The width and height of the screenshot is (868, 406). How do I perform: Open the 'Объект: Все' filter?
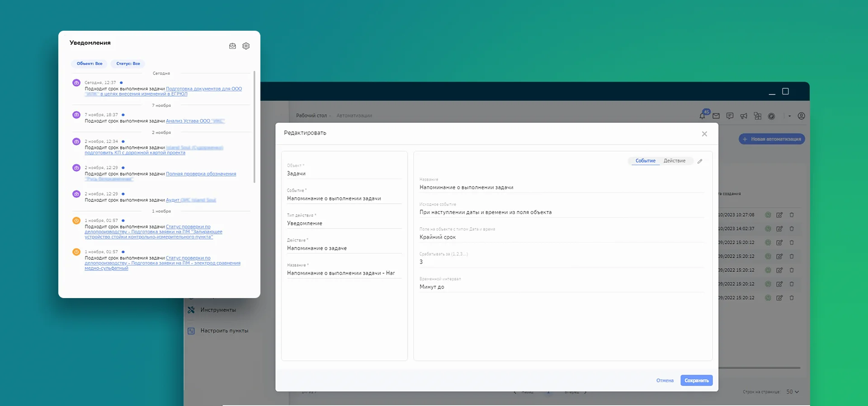90,64
